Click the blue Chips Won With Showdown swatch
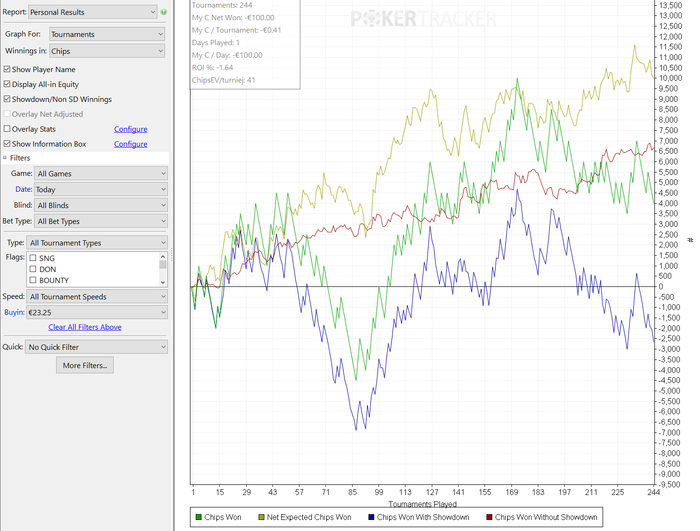The height and width of the screenshot is (531, 700). point(371,517)
